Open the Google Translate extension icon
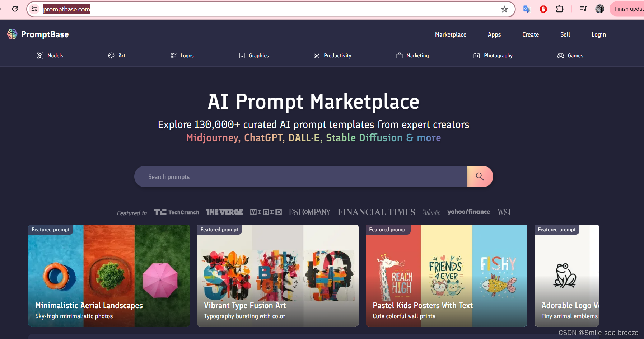Viewport: 644px width, 339px height. tap(527, 9)
